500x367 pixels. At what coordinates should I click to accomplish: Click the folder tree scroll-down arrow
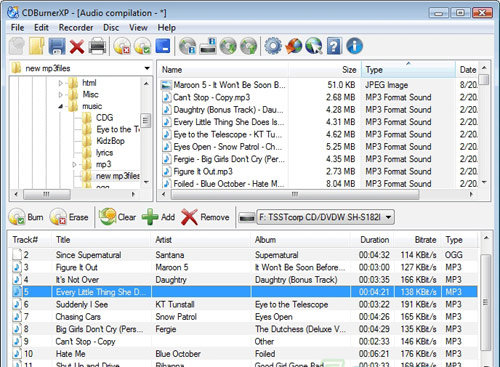coord(146,182)
